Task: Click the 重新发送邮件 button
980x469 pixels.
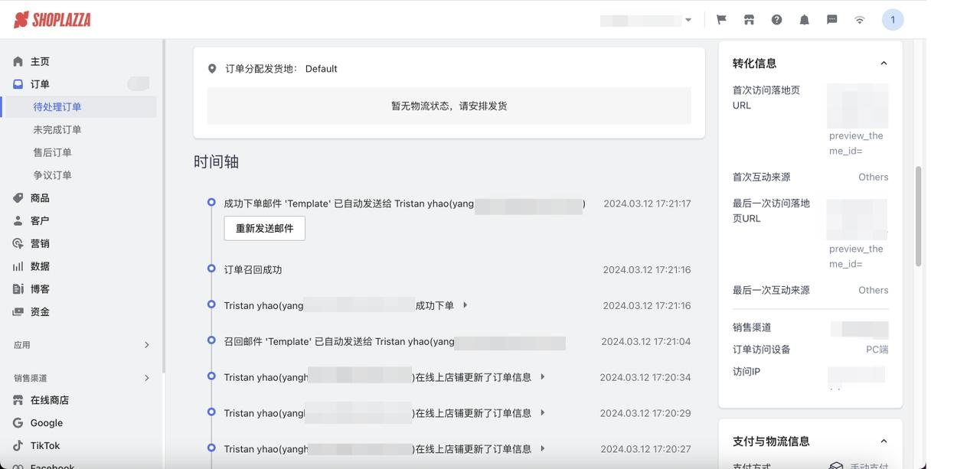Action: (264, 228)
